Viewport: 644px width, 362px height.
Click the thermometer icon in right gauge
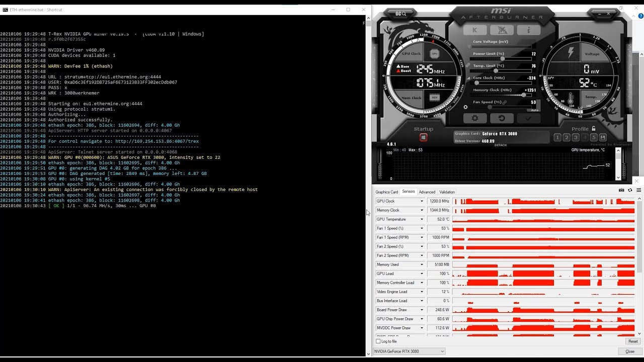[x=571, y=97]
